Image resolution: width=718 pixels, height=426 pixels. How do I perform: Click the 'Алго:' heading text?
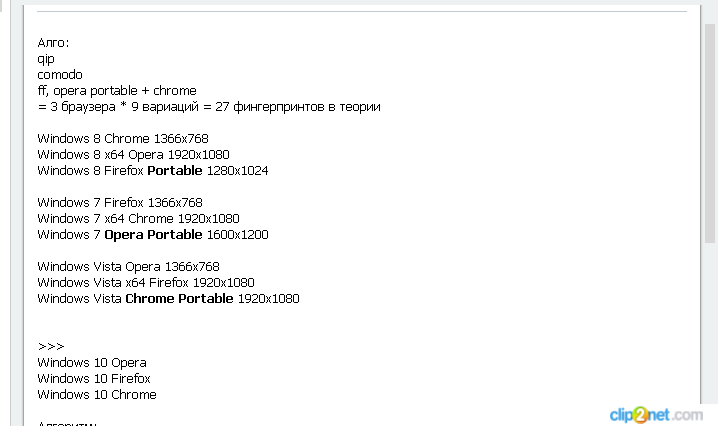pyautogui.click(x=53, y=42)
